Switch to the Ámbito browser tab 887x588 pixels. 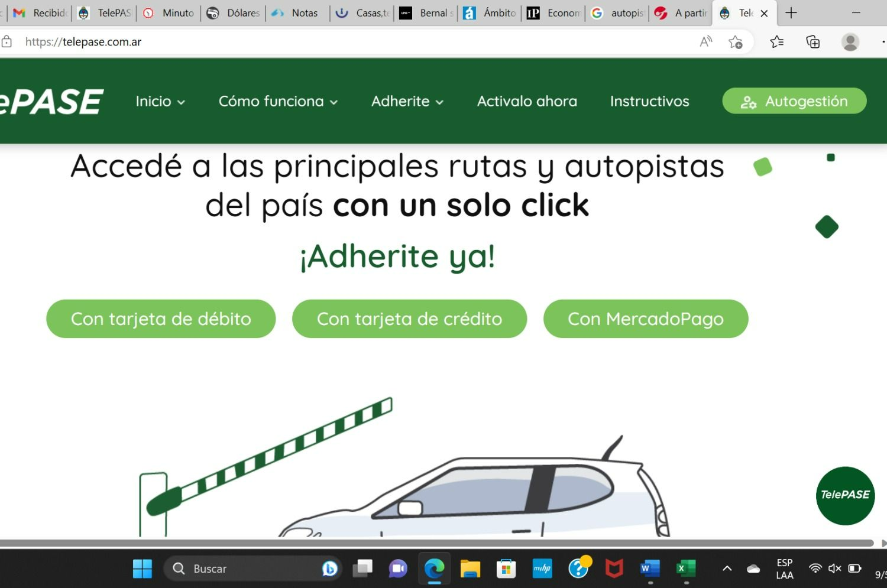pos(490,13)
